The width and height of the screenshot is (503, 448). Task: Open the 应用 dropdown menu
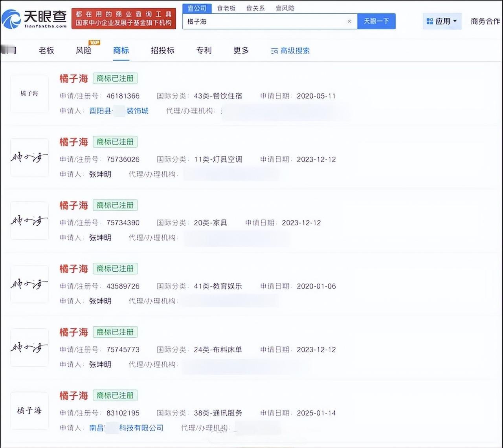(x=442, y=21)
